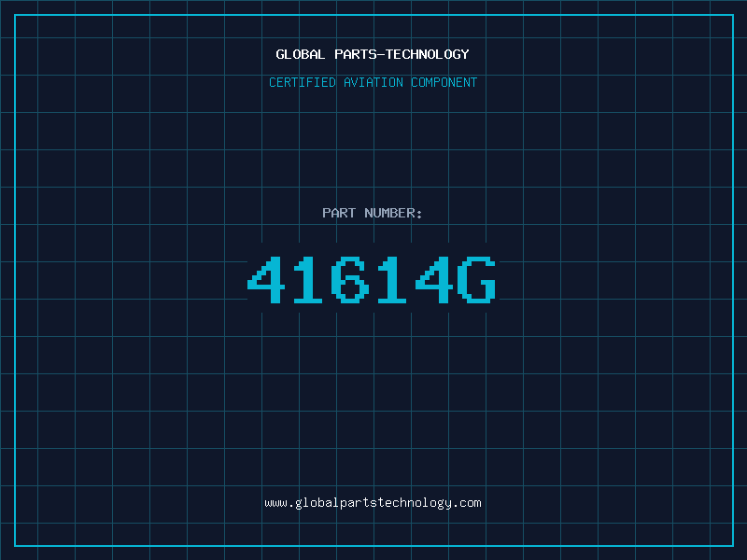Select the part number 41614G
Image resolution: width=747 pixels, height=560 pixels.
(372, 279)
